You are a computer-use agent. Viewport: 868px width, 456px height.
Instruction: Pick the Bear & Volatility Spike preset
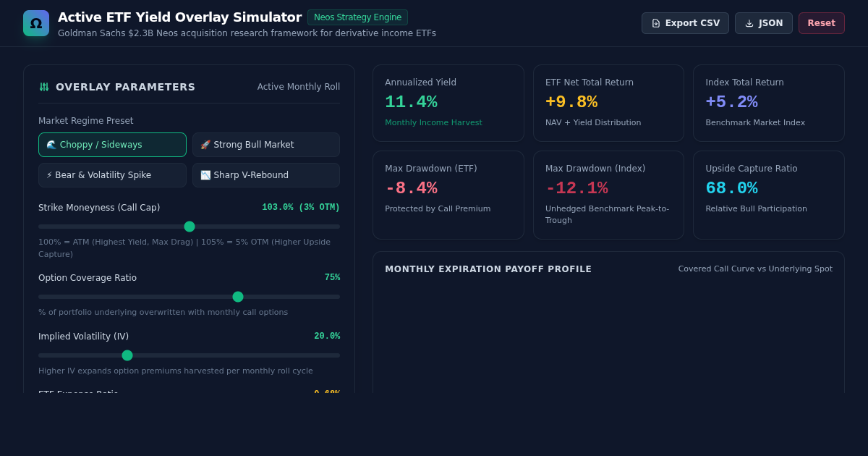112,175
